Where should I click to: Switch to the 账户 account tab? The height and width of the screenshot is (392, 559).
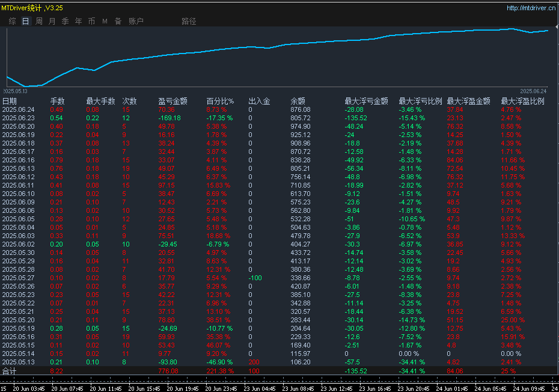tap(136, 21)
